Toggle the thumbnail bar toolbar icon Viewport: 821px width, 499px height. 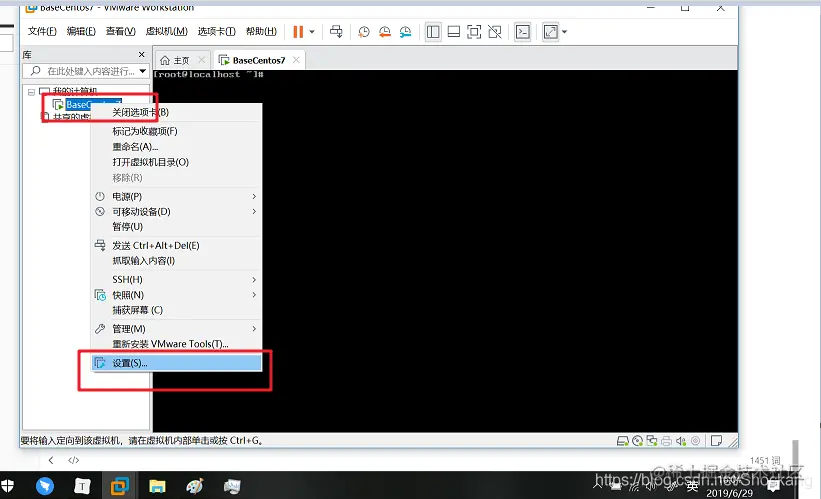(454, 32)
